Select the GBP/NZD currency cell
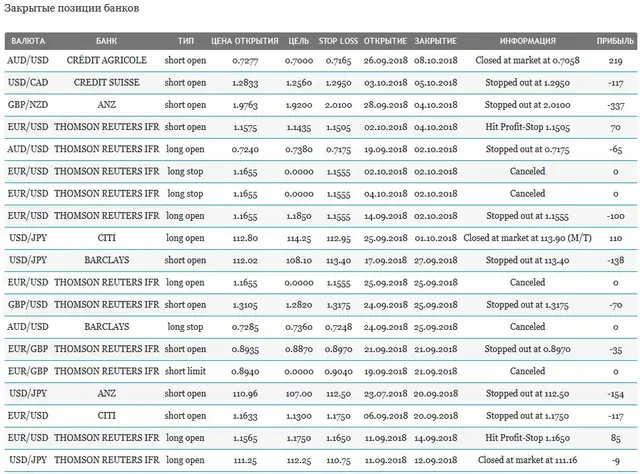Screen dimensions: 640x474 pyautogui.click(x=28, y=105)
